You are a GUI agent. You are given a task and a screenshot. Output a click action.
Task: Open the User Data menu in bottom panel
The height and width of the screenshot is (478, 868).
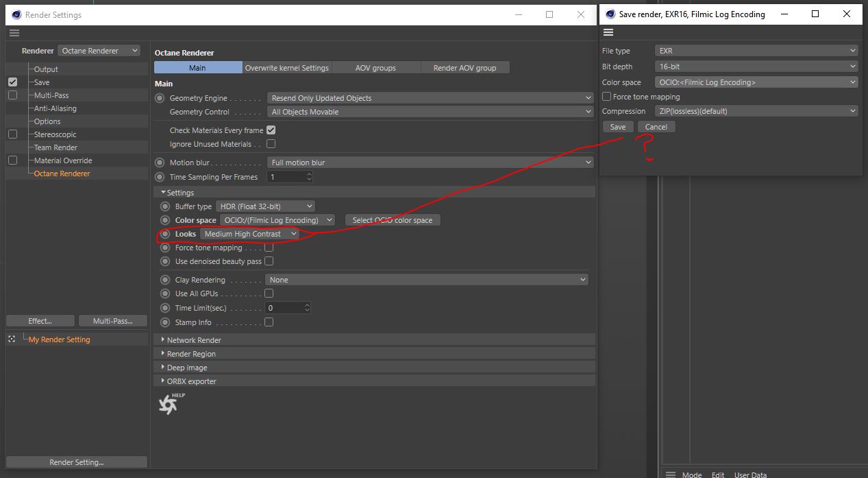750,475
